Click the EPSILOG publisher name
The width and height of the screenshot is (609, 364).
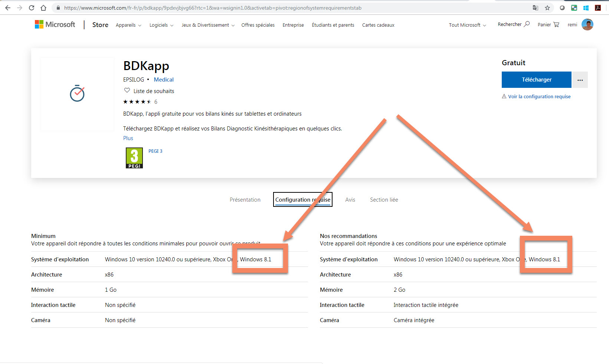coord(134,79)
